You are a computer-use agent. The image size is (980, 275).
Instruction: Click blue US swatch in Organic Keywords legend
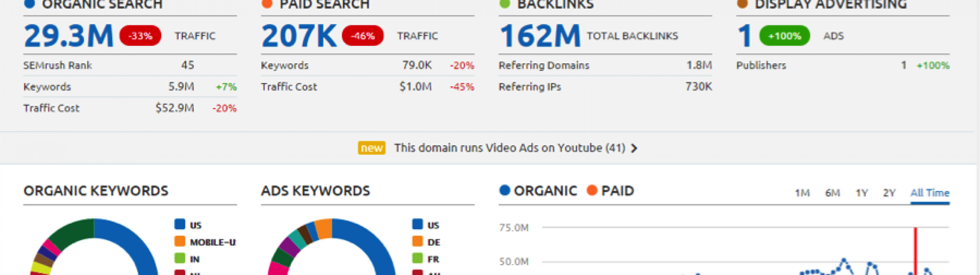(180, 224)
